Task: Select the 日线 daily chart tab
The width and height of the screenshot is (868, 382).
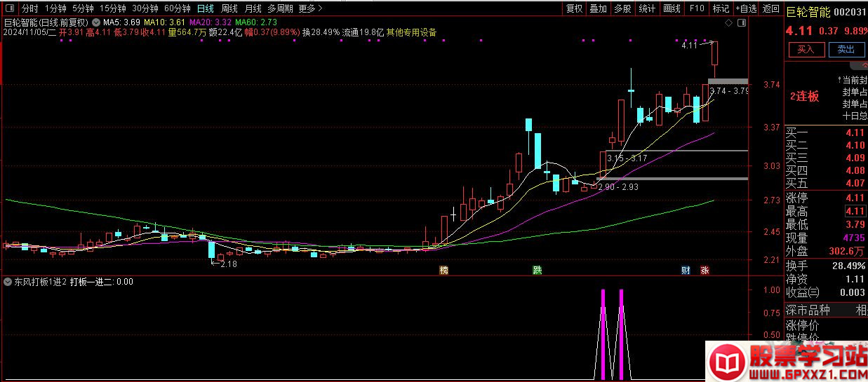Action: (206, 9)
